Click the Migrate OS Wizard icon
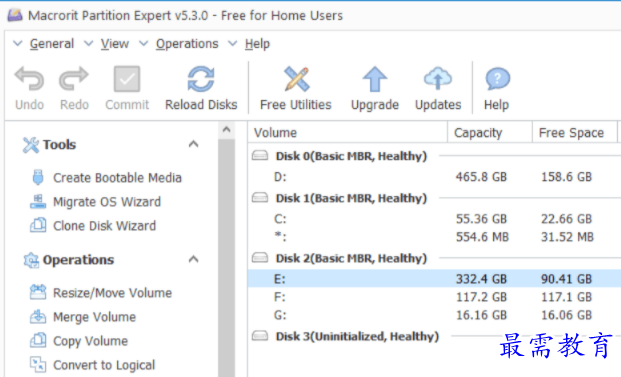This screenshot has height=377, width=621. click(38, 202)
